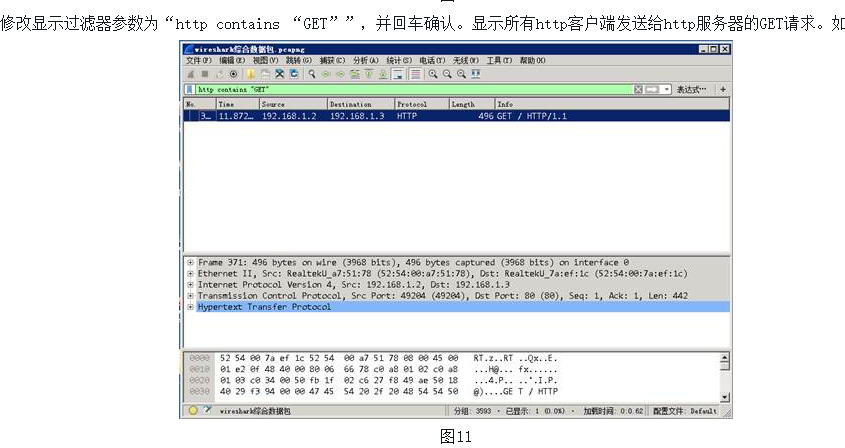Expand Internet Protocol Version 4 node
The width and height of the screenshot is (845, 448).
[190, 285]
